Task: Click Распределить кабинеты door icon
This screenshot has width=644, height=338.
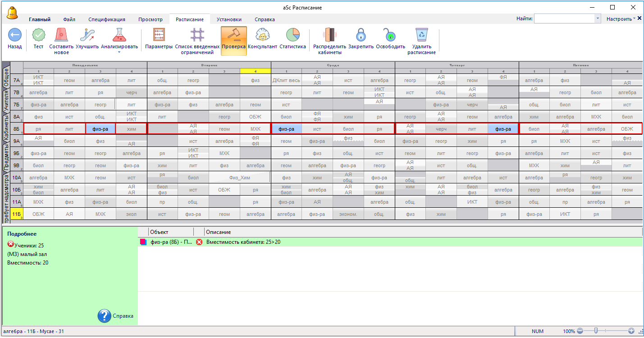Action: [x=329, y=35]
